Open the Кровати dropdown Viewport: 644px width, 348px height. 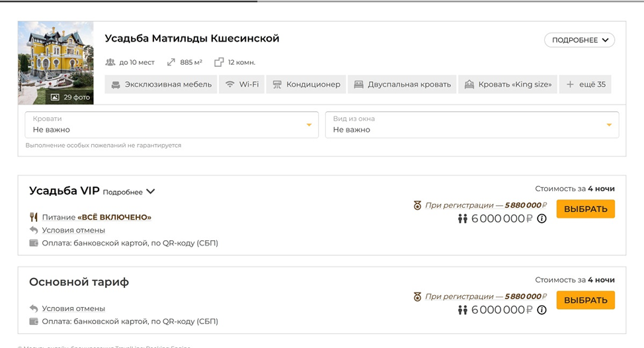tap(171, 125)
